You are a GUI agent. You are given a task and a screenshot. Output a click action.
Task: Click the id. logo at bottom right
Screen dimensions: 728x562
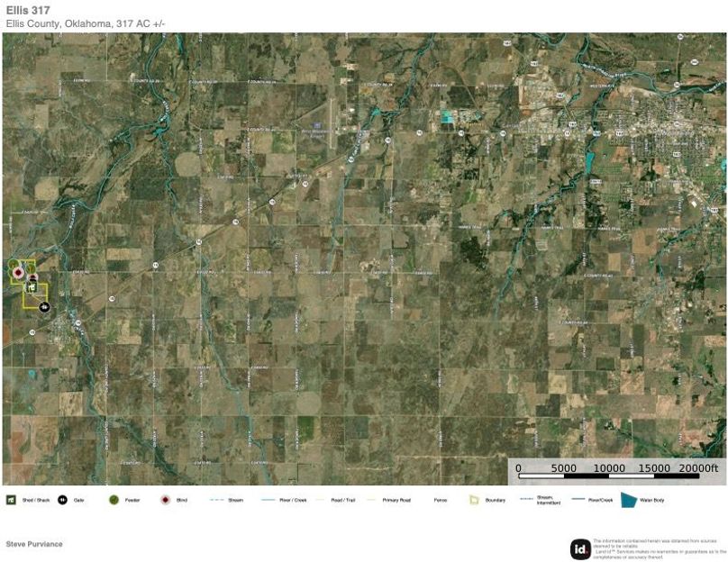(x=580, y=548)
